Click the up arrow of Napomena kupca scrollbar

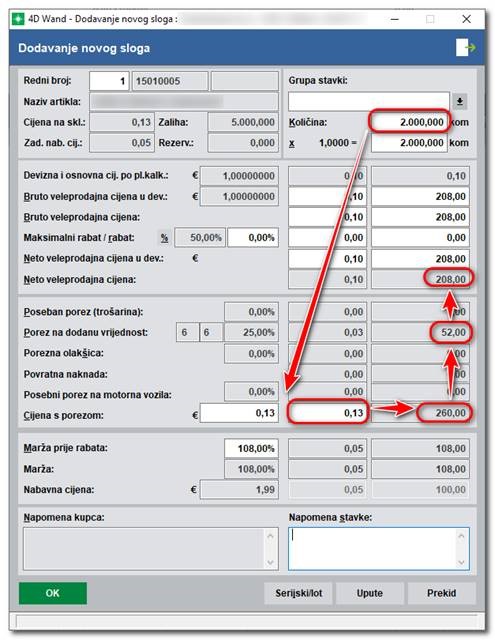[270, 536]
